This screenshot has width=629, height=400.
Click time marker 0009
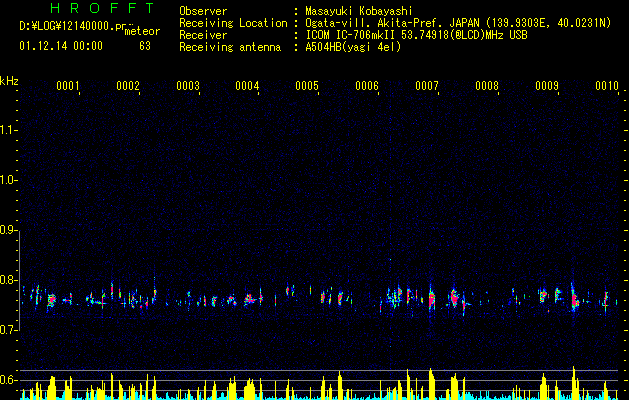[547, 86]
